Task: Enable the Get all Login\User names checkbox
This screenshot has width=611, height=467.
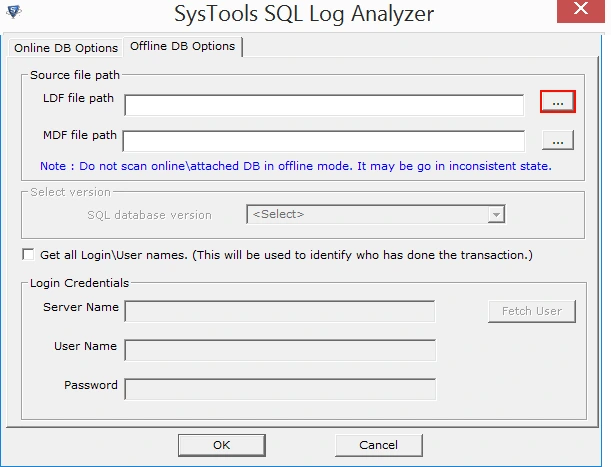Action: coord(28,255)
